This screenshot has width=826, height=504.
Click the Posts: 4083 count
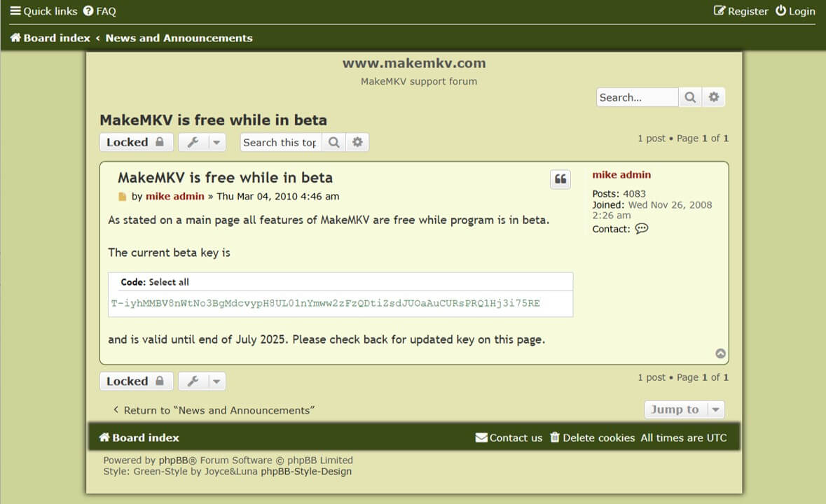[x=619, y=194]
